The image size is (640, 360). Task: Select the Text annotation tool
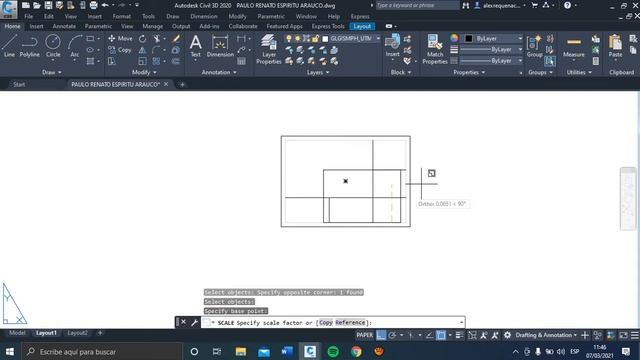tap(196, 46)
